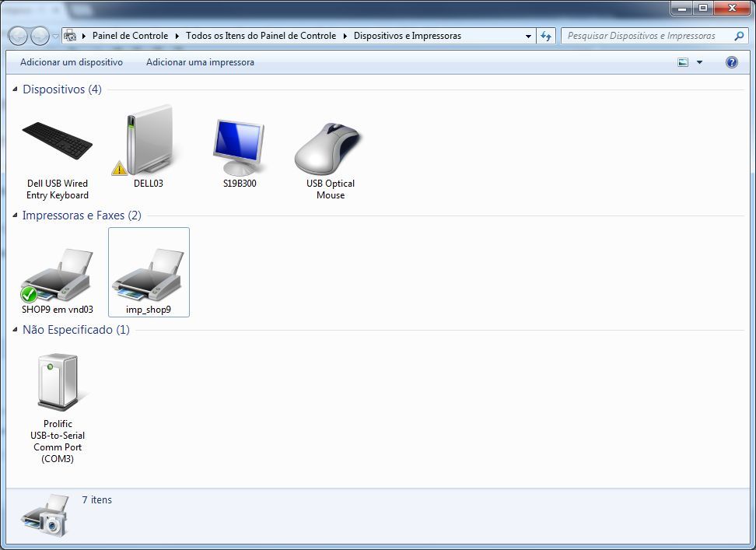Expand arrow after Todos os Itens breadcrumb

point(345,36)
